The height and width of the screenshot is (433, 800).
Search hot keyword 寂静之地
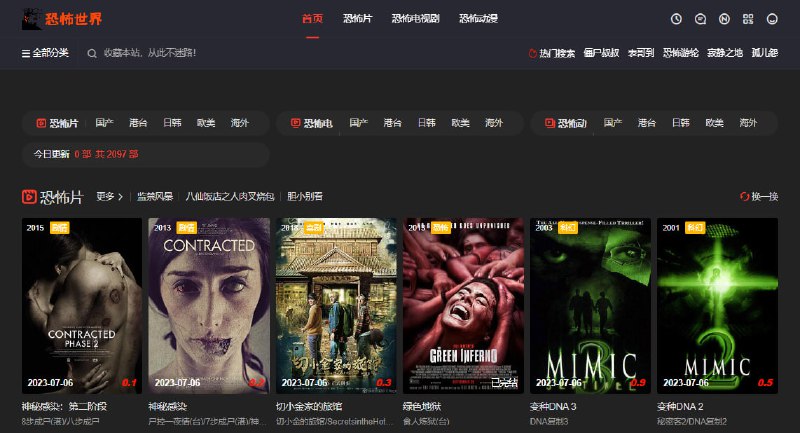pos(724,53)
